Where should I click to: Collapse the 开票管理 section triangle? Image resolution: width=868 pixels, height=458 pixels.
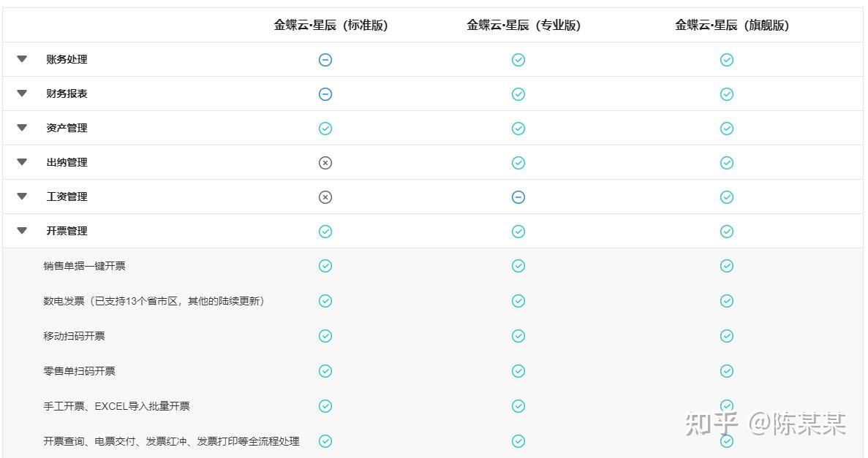pyautogui.click(x=22, y=231)
